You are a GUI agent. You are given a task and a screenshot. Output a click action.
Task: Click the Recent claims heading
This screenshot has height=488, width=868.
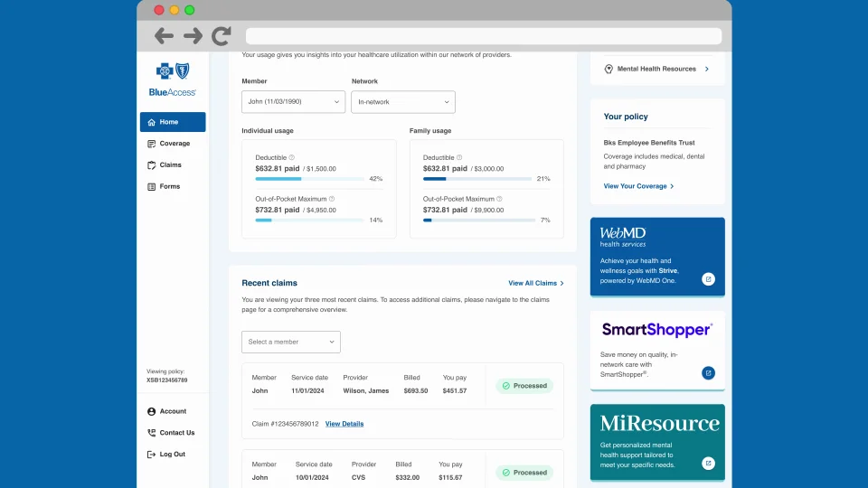click(269, 283)
